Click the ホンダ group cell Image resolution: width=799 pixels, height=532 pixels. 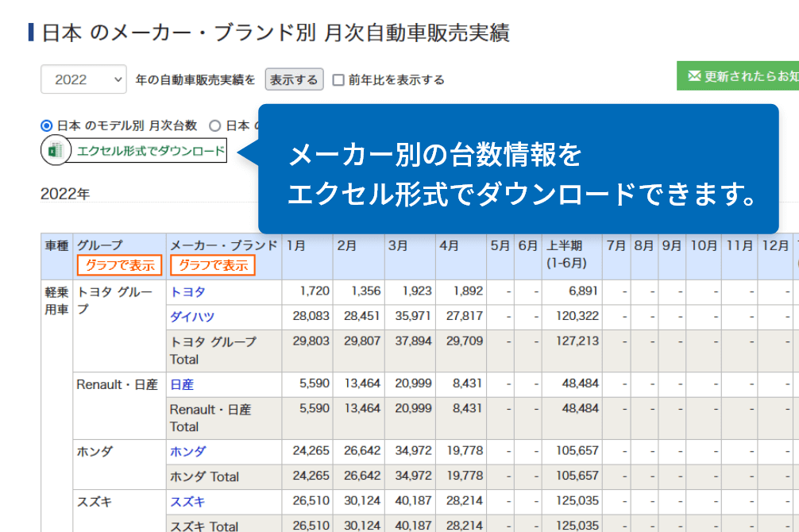pos(119,465)
